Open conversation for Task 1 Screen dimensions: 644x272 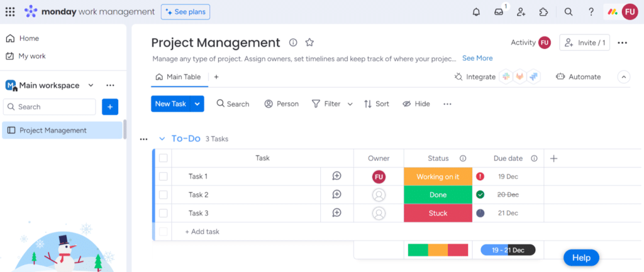point(337,176)
